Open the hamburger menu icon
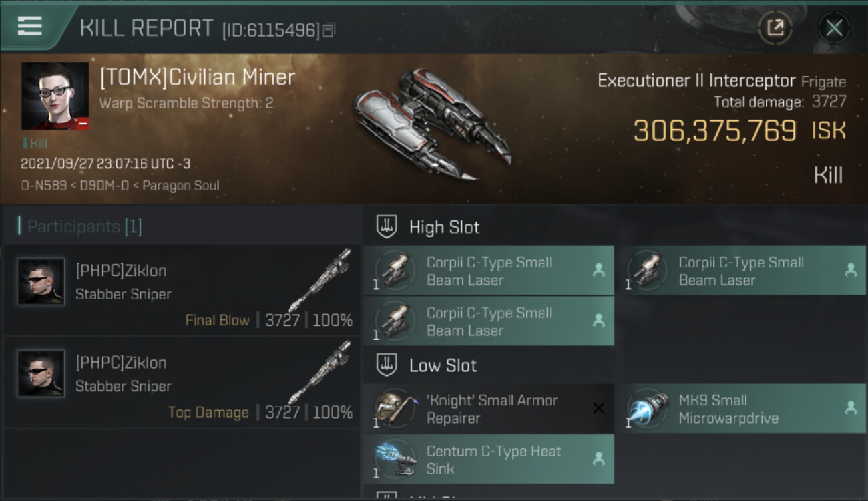868x501 pixels. (x=30, y=26)
